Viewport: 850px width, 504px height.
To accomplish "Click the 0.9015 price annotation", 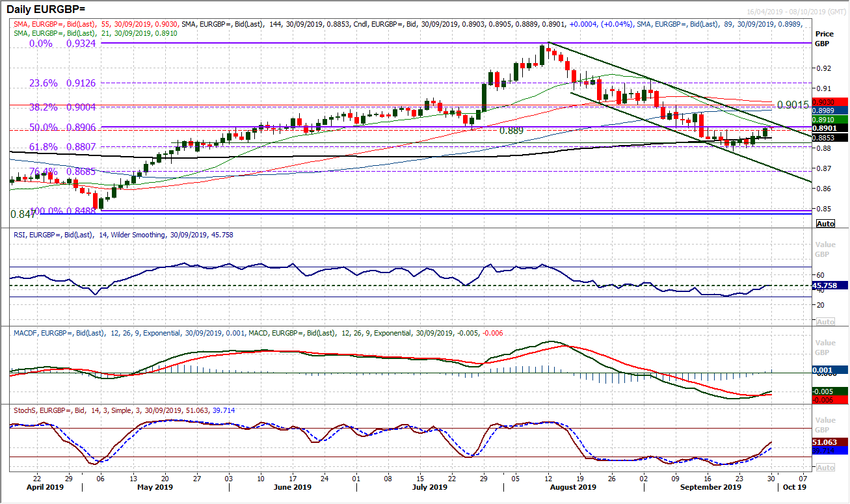I will 791,104.
